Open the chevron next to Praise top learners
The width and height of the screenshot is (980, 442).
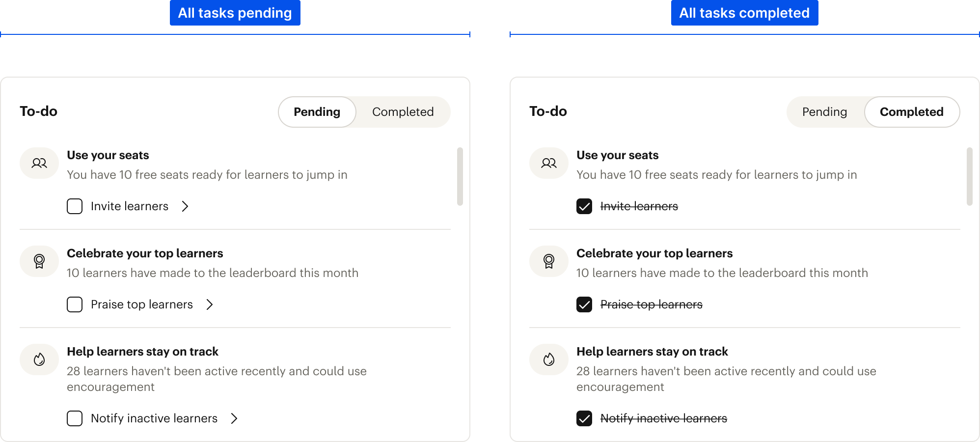coord(210,304)
